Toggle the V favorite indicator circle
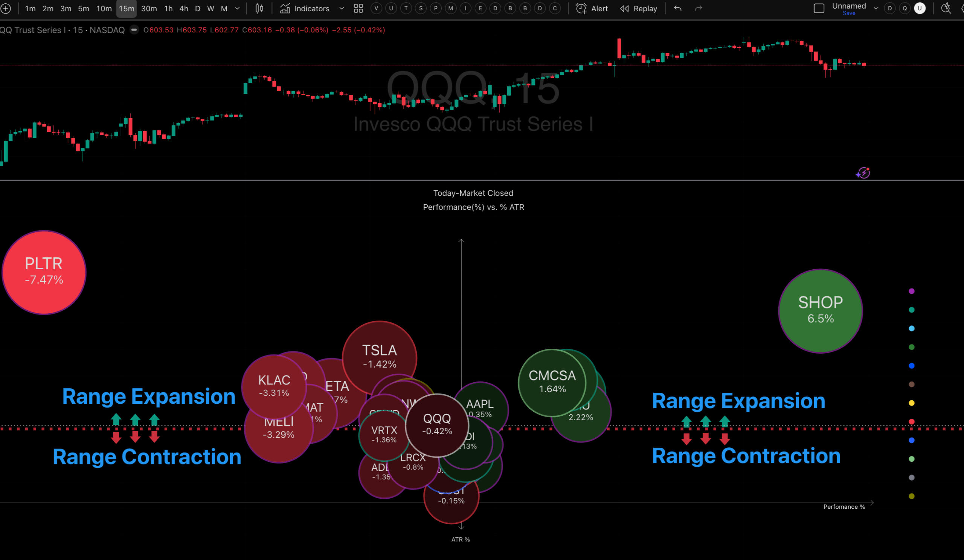The image size is (964, 560). pyautogui.click(x=376, y=8)
